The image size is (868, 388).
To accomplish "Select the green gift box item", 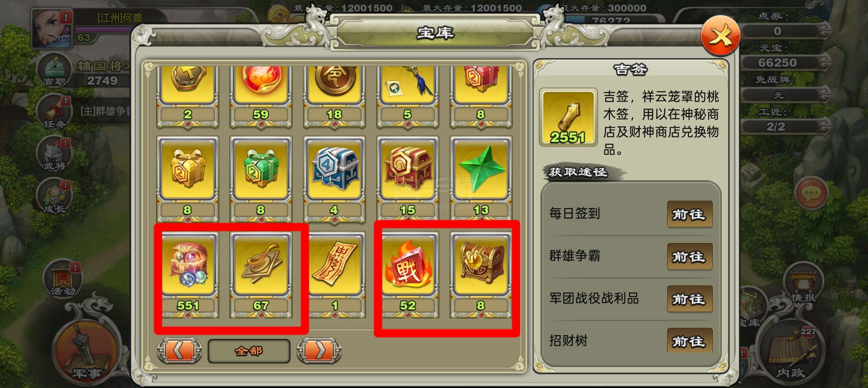I will click(261, 179).
